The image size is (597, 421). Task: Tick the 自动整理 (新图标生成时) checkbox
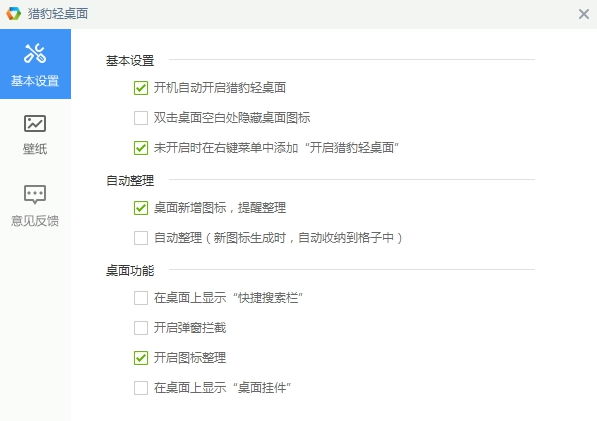tap(141, 238)
